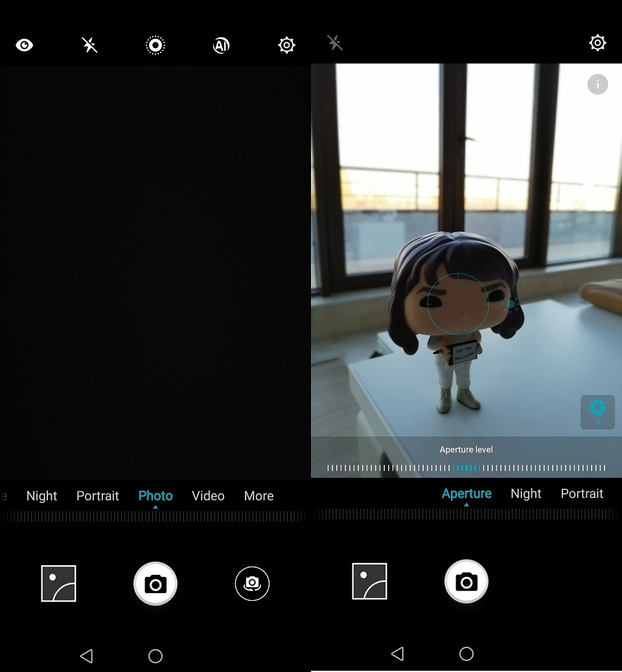Adjust the Aperture level slider
Screen dimensions: 622x672
[466, 467]
